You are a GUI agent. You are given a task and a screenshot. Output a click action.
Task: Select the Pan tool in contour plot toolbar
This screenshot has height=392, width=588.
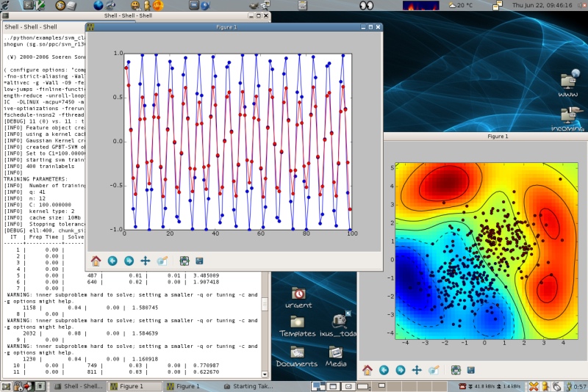pyautogui.click(x=417, y=369)
